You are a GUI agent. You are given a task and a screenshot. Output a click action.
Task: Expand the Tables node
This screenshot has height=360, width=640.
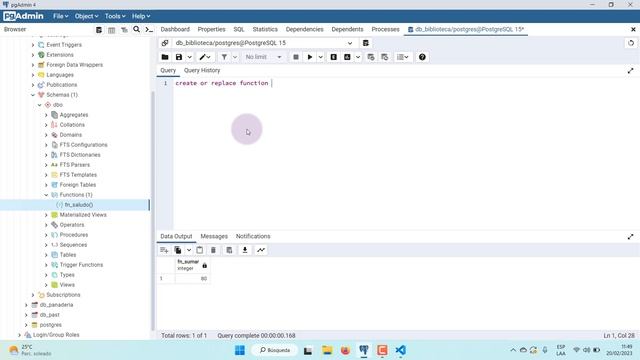coord(46,255)
